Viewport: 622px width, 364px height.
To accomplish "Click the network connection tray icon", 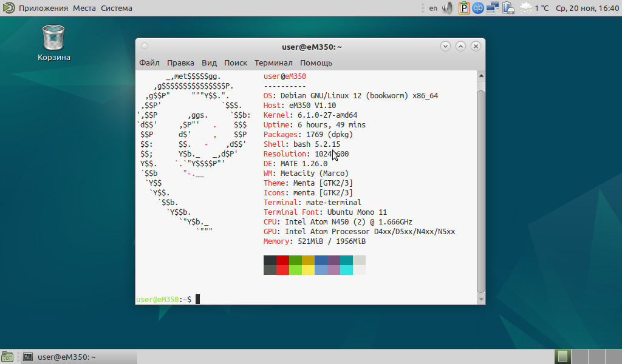I will (493, 8).
